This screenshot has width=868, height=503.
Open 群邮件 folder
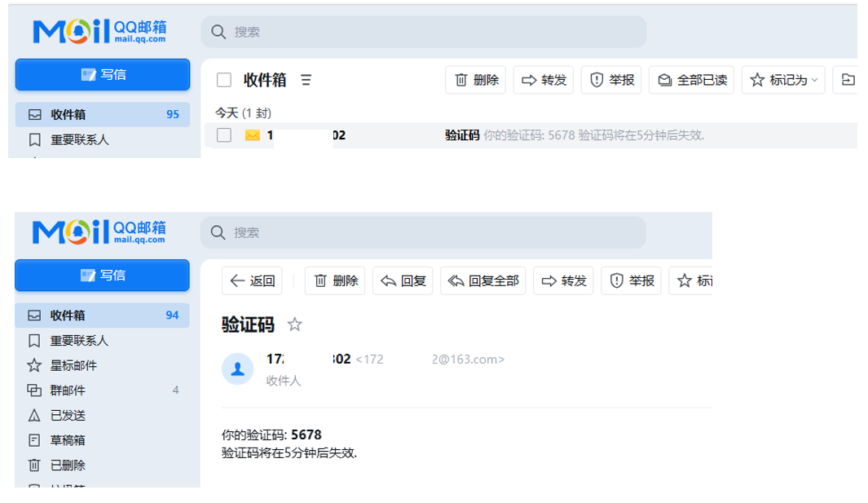tap(103, 390)
